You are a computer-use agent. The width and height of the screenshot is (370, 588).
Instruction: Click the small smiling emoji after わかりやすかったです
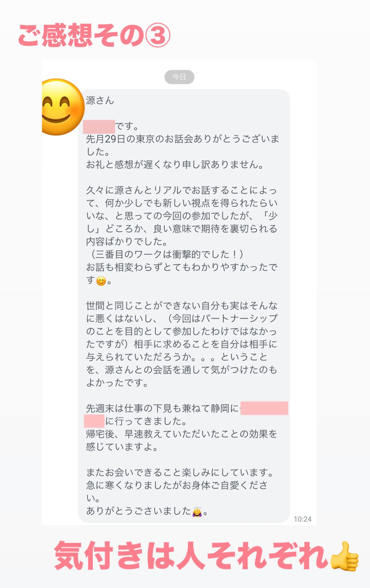click(x=100, y=281)
